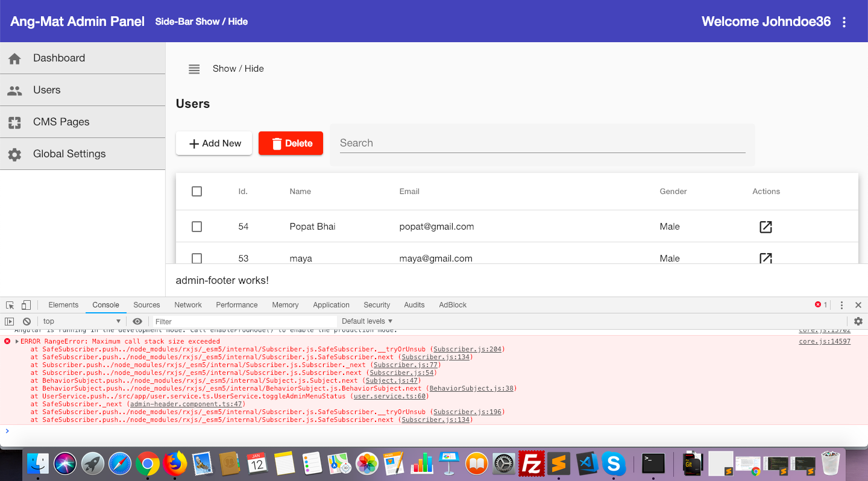Click the Add New button
This screenshot has width=868, height=481.
[x=213, y=143]
